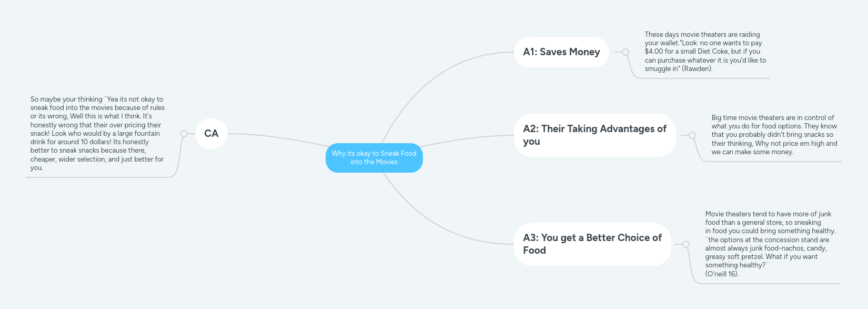This screenshot has width=868, height=309.
Task: Click the underline beneath the Rawden quote note
Action: click(x=705, y=78)
